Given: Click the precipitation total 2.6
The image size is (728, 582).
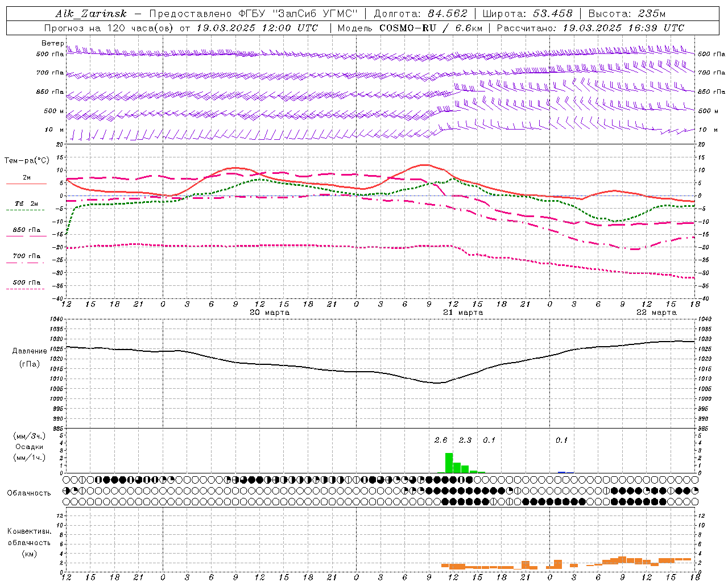Looking at the screenshot, I should 441,440.
